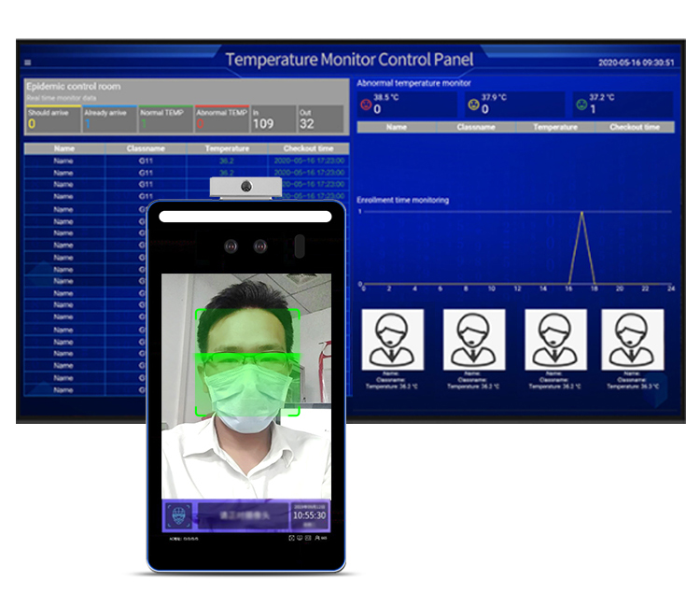The image size is (700, 605).
Task: Click the Already arrive counter tile
Action: (x=109, y=119)
